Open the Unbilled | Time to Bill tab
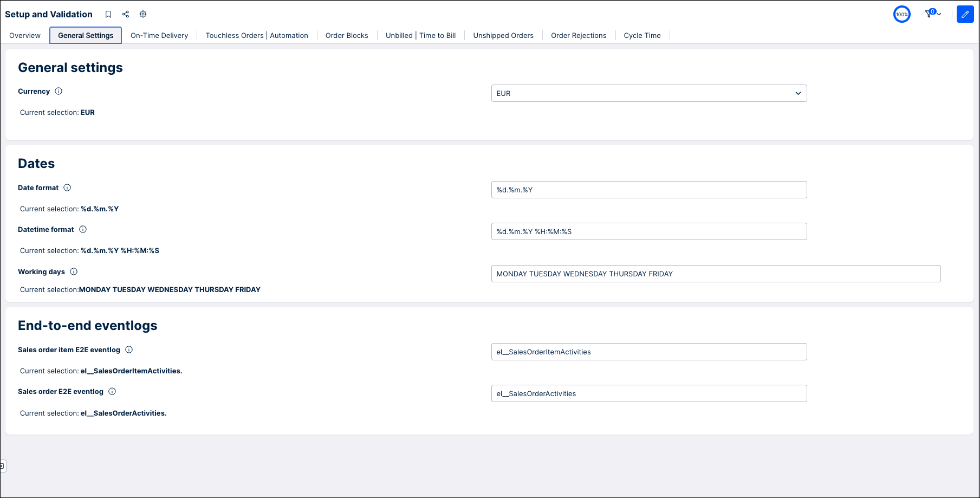This screenshot has width=980, height=498. tap(421, 35)
